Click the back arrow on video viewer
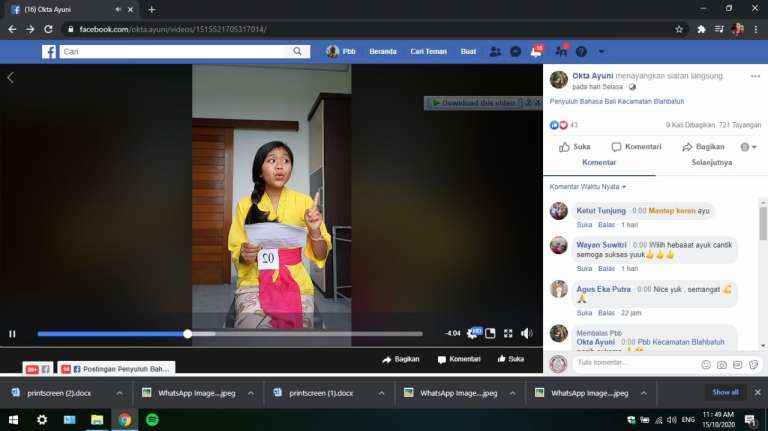 pyautogui.click(x=11, y=77)
